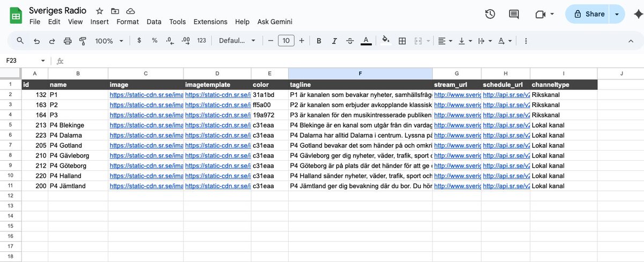Undo the last action
Image resolution: width=644 pixels, height=262 pixels.
[x=36, y=41]
